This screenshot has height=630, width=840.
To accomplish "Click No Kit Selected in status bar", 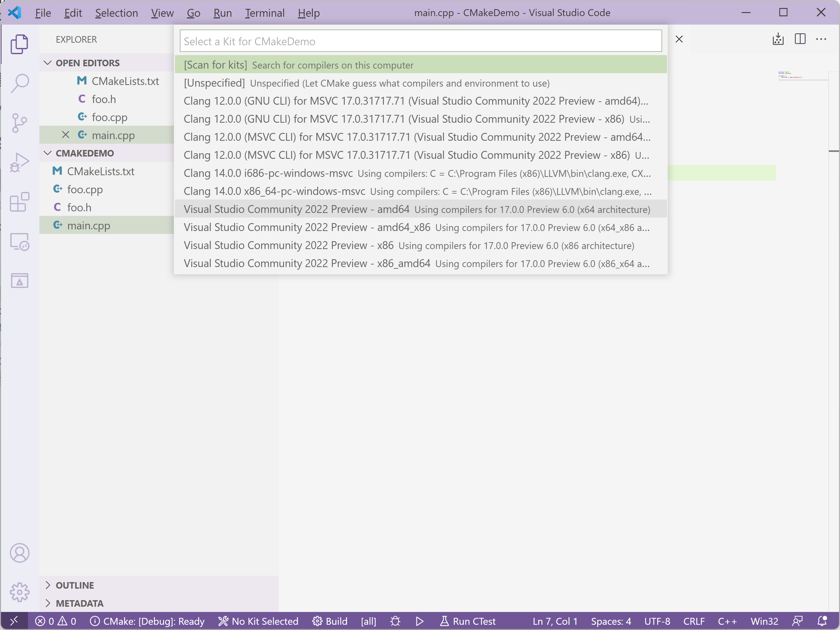I will click(258, 621).
